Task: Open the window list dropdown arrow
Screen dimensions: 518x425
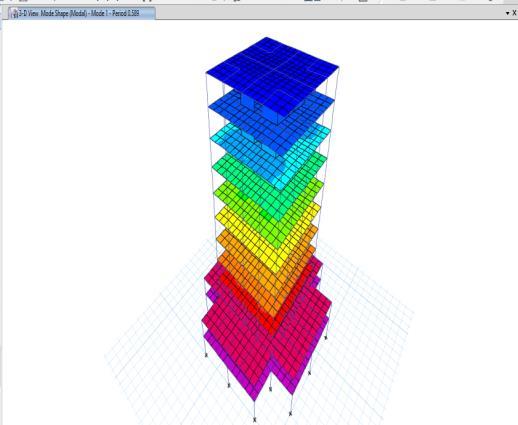Action: tap(508, 13)
